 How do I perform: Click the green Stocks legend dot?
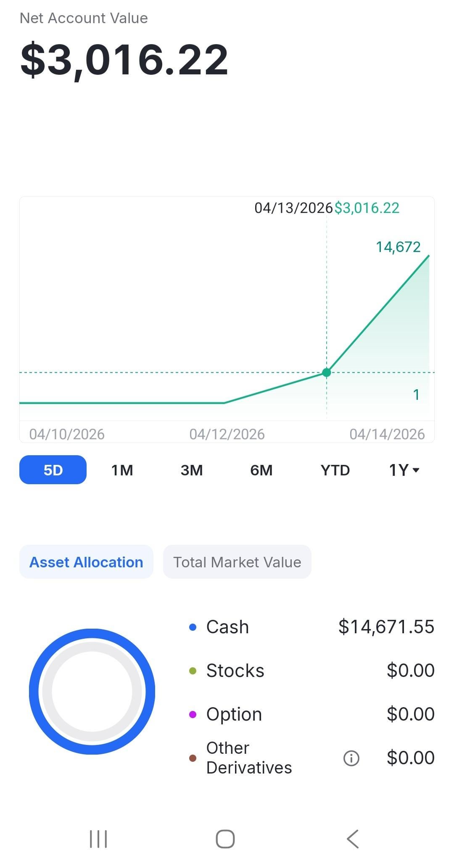[193, 671]
